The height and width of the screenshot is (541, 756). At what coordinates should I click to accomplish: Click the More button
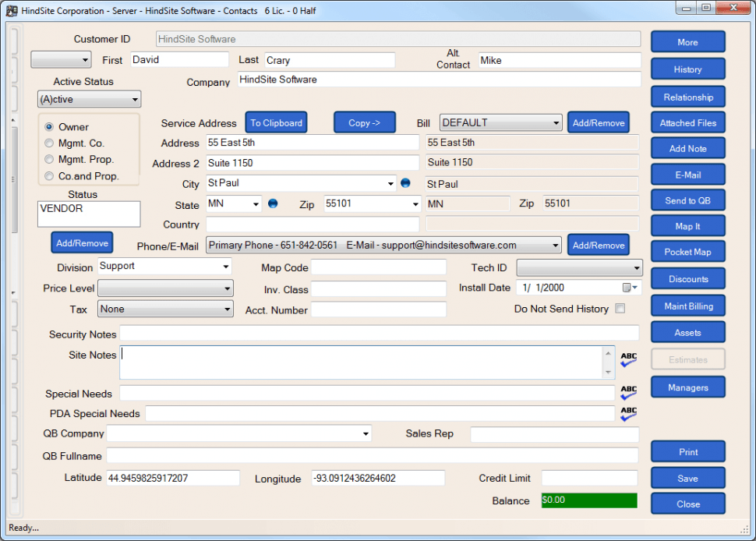click(688, 42)
